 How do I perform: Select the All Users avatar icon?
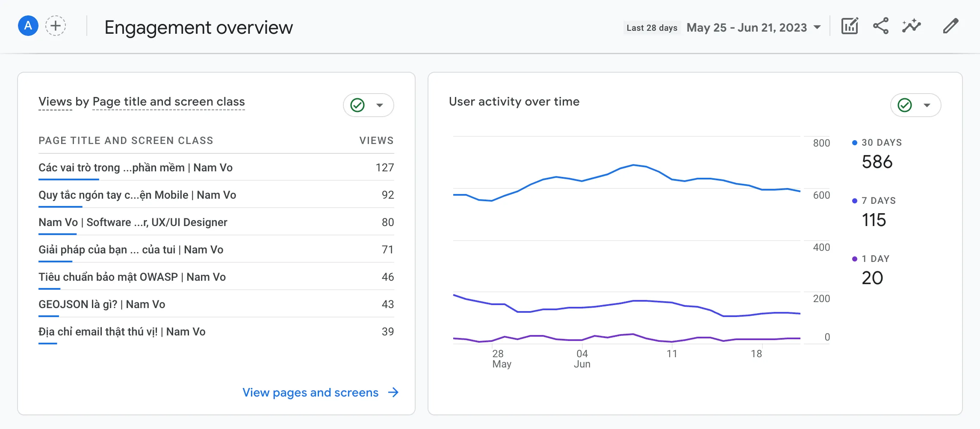click(x=27, y=26)
